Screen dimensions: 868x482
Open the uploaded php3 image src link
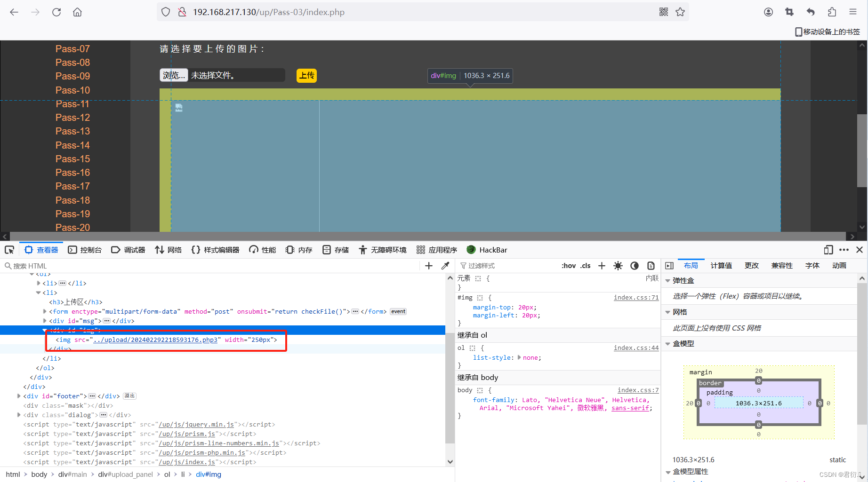[x=155, y=340]
